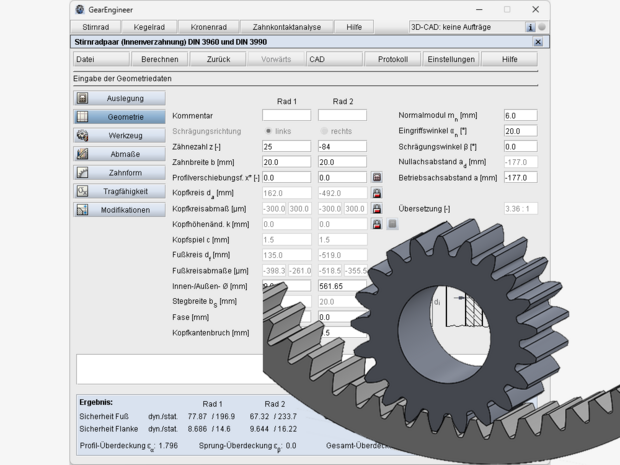Open the CAD menu

[x=335, y=59]
